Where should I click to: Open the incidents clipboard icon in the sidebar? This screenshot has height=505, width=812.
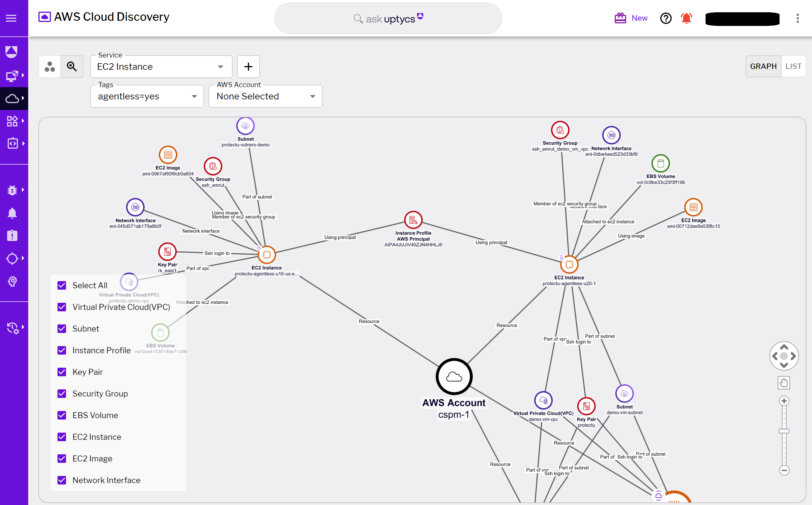[x=12, y=235]
